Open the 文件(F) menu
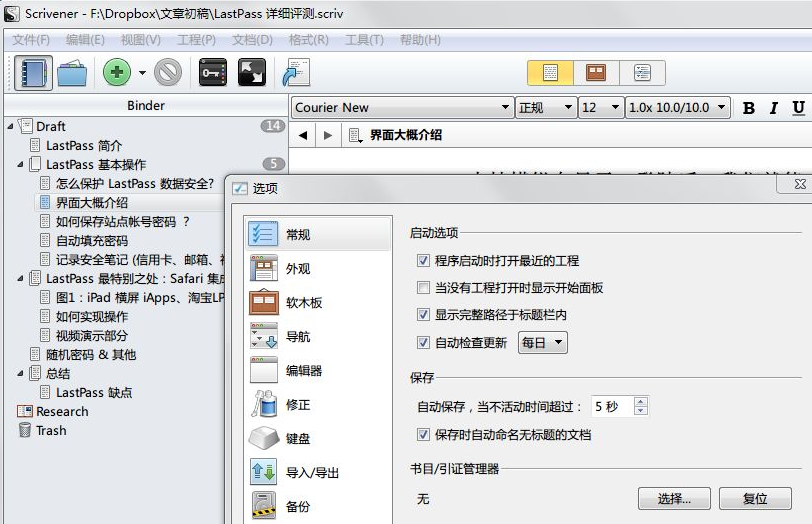812x524 pixels. [x=31, y=40]
